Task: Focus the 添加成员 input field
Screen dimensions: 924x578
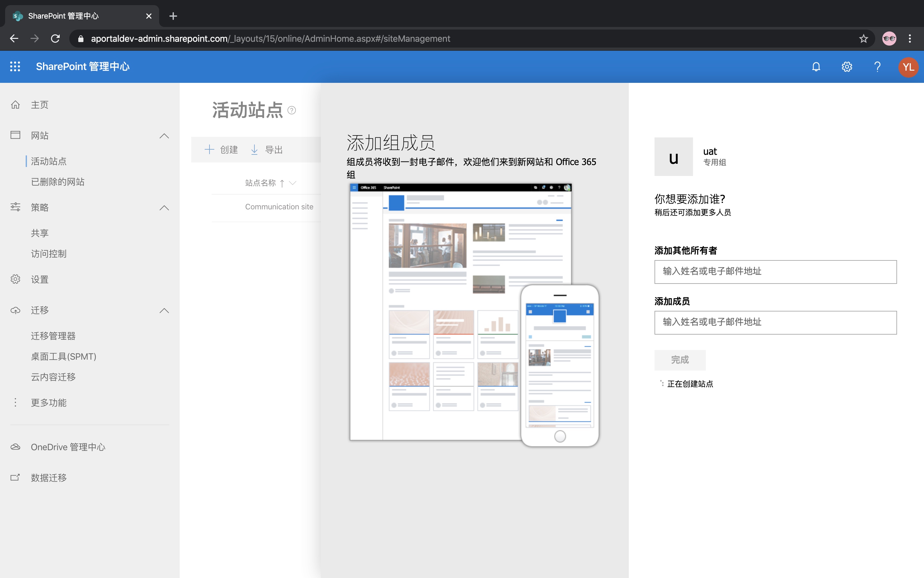Action: 775,322
